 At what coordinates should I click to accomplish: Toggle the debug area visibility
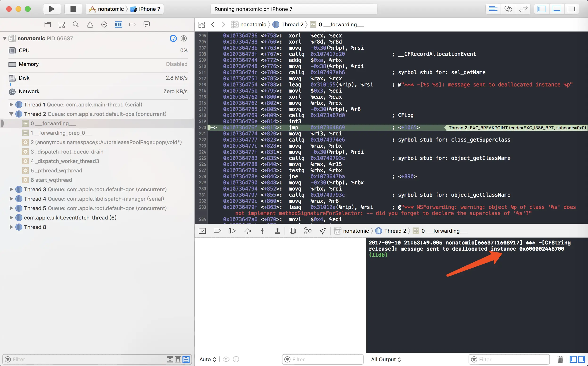click(x=557, y=9)
